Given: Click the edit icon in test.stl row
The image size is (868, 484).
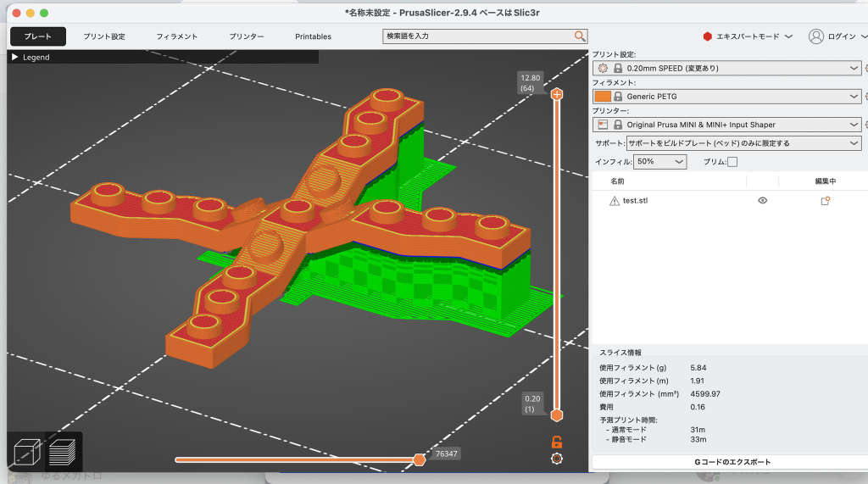Looking at the screenshot, I should coord(825,201).
